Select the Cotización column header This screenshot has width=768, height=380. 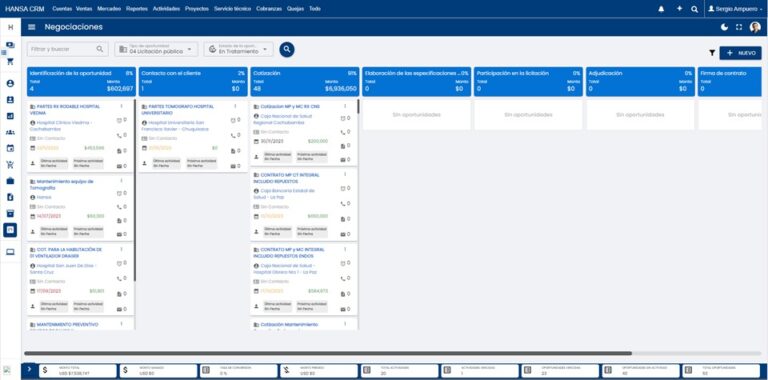click(305, 81)
